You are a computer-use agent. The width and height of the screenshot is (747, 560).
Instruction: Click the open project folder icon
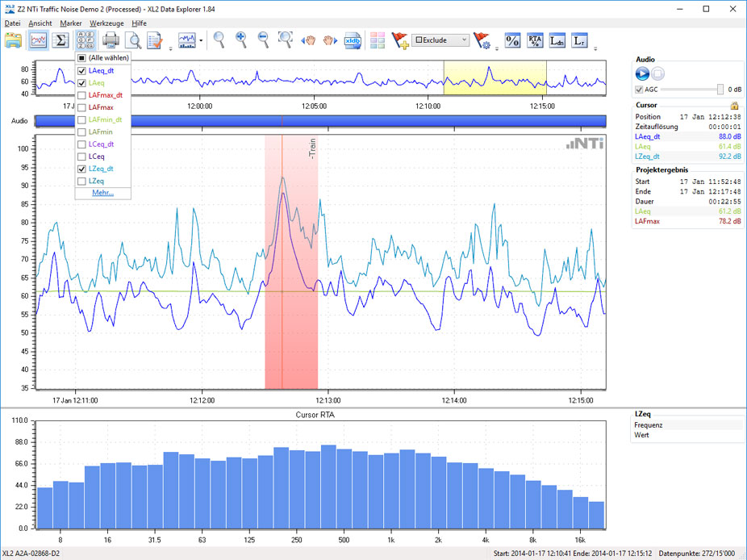[x=14, y=40]
